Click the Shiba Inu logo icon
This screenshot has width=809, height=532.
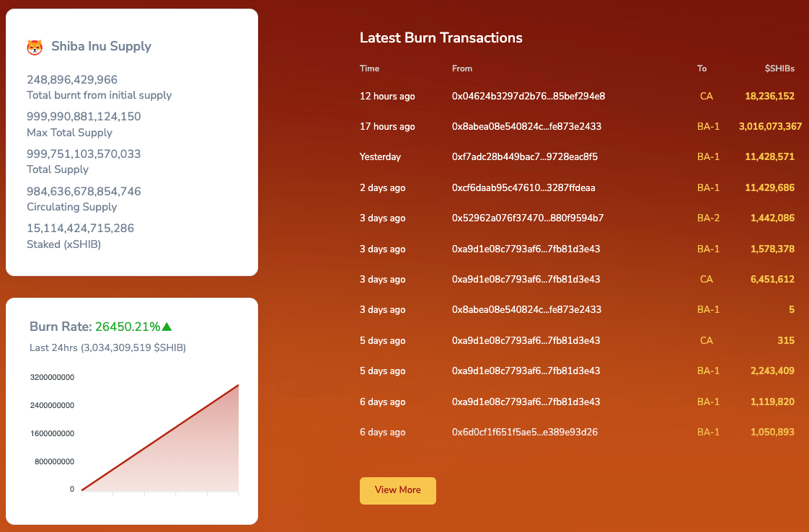(x=35, y=47)
